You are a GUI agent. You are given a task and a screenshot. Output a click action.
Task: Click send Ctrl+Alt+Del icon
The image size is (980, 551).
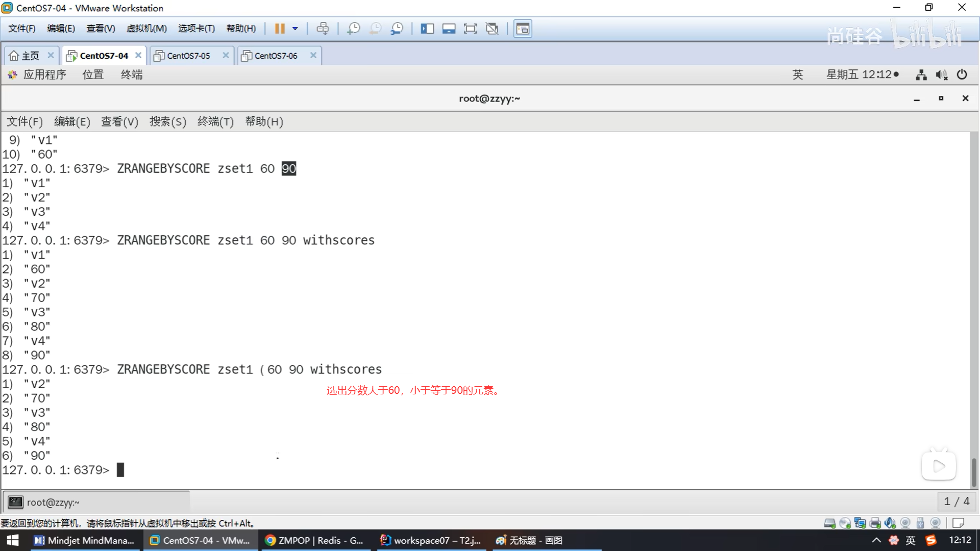coord(323,29)
